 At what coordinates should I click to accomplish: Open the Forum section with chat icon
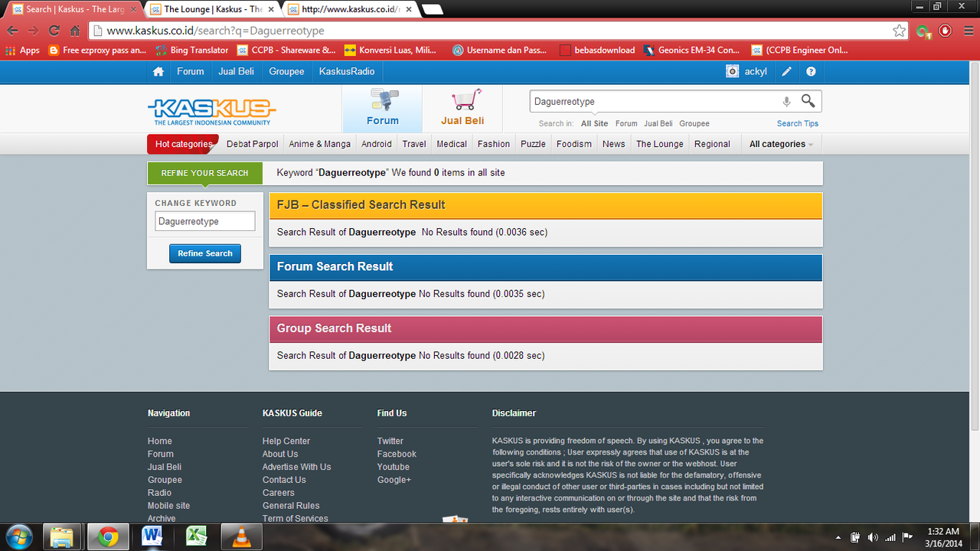coord(383,108)
